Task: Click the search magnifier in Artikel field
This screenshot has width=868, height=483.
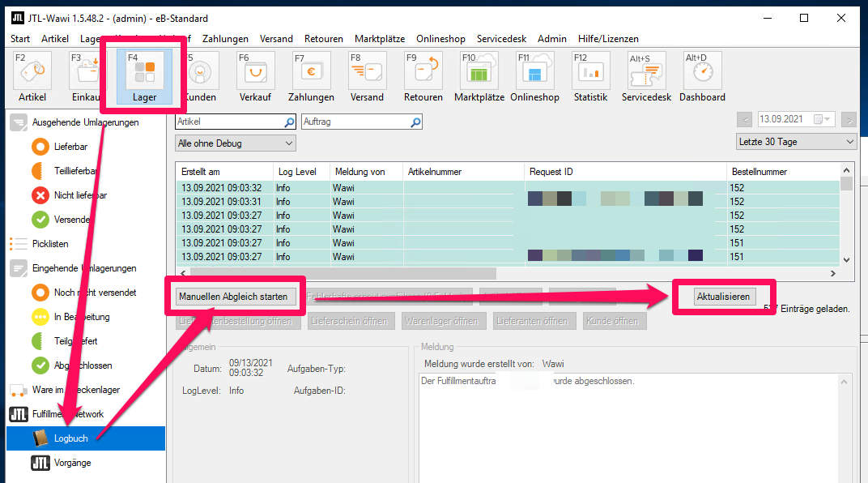Action: click(290, 122)
